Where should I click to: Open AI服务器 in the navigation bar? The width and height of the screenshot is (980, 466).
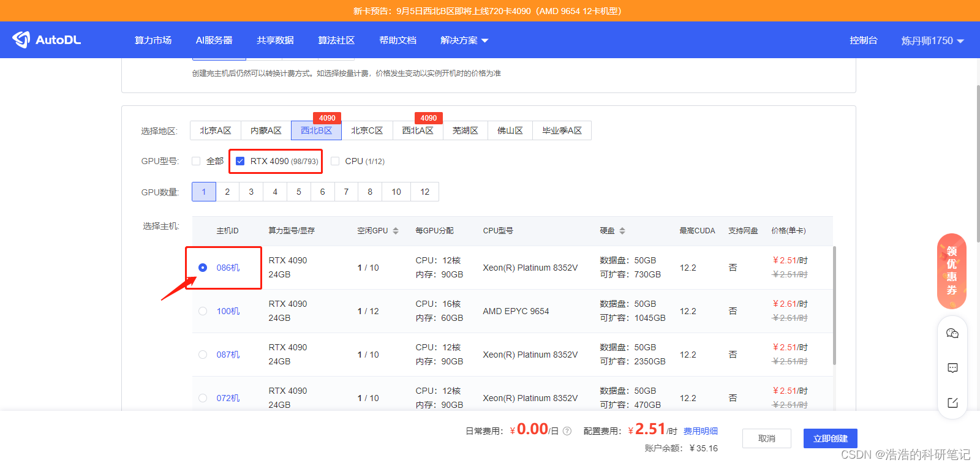(x=214, y=40)
